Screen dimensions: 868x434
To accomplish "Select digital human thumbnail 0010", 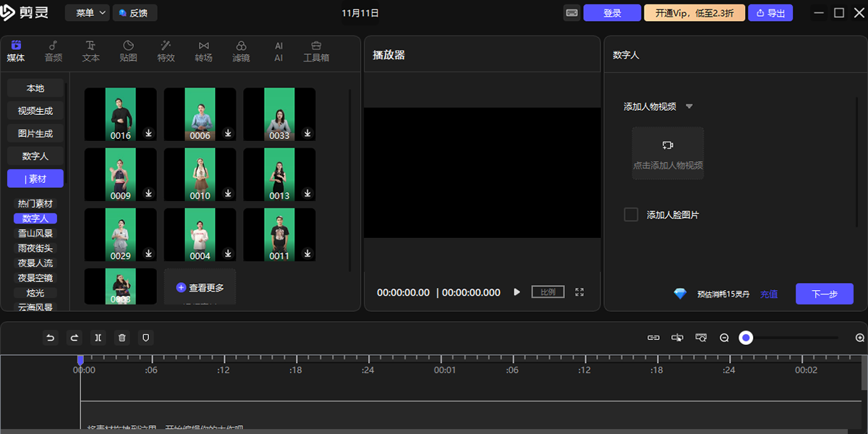I will pyautogui.click(x=200, y=175).
